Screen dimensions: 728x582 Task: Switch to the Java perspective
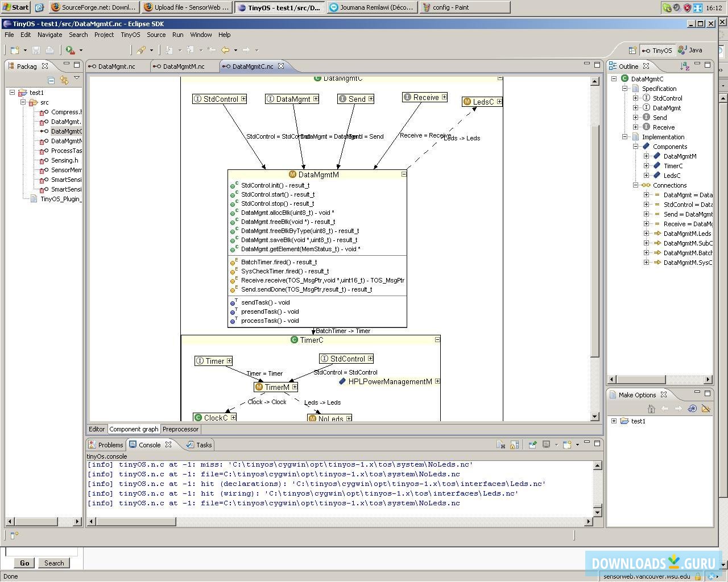690,50
